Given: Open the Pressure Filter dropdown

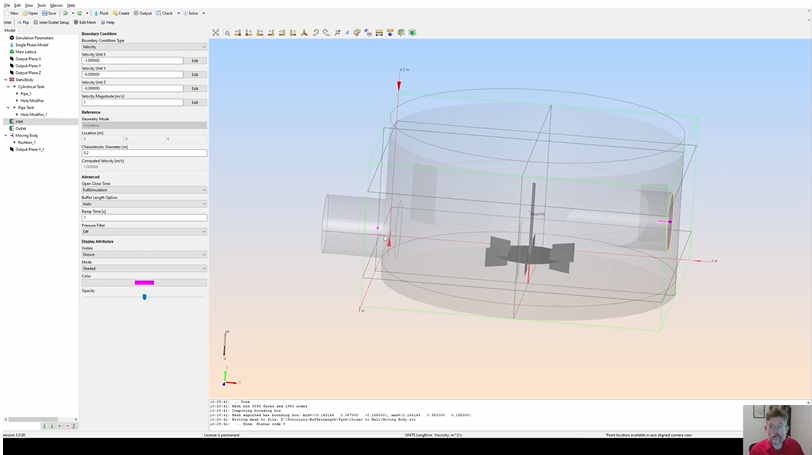Looking at the screenshot, I should (144, 231).
